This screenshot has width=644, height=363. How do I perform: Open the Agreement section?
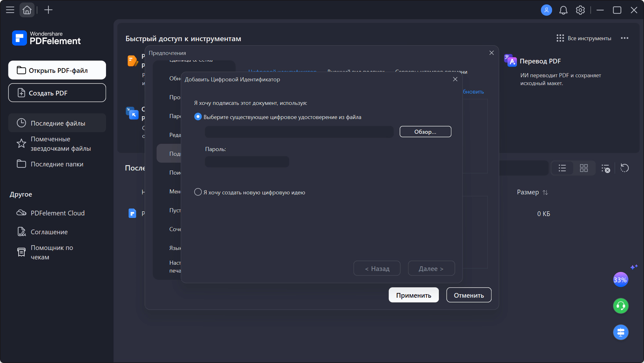(x=57, y=232)
